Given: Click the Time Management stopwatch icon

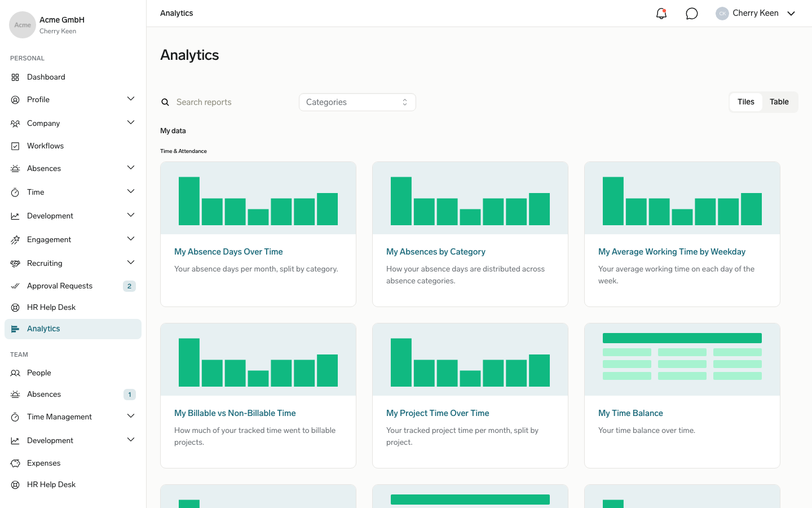Looking at the screenshot, I should point(15,417).
